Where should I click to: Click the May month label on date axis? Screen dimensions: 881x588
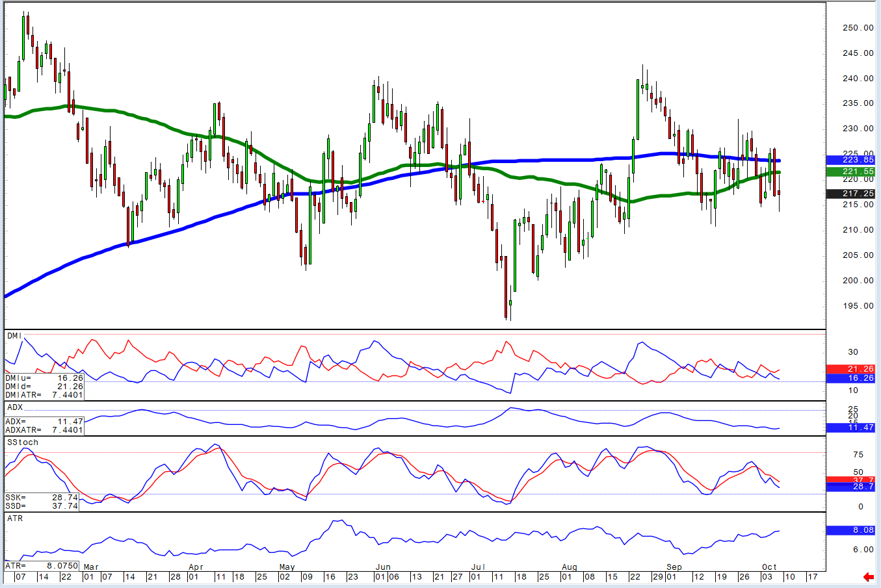click(x=287, y=567)
